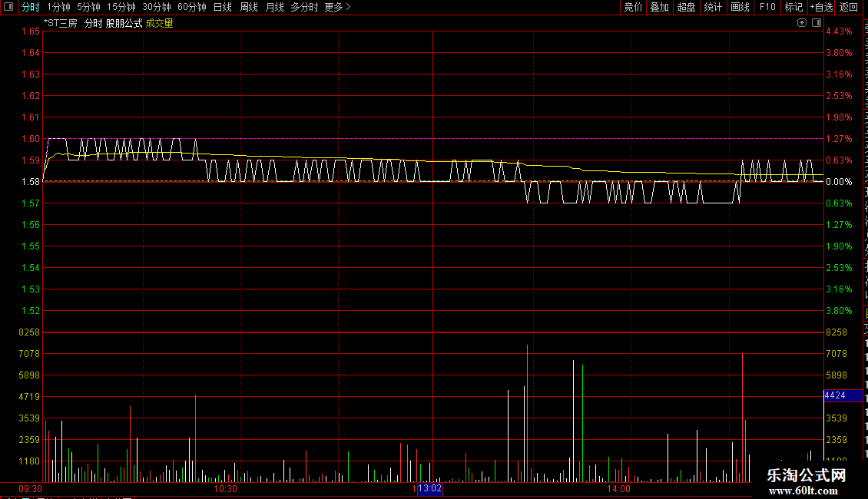This screenshot has width=868, height=499.
Task: Toggle the right side panel icon
Action: (817, 23)
